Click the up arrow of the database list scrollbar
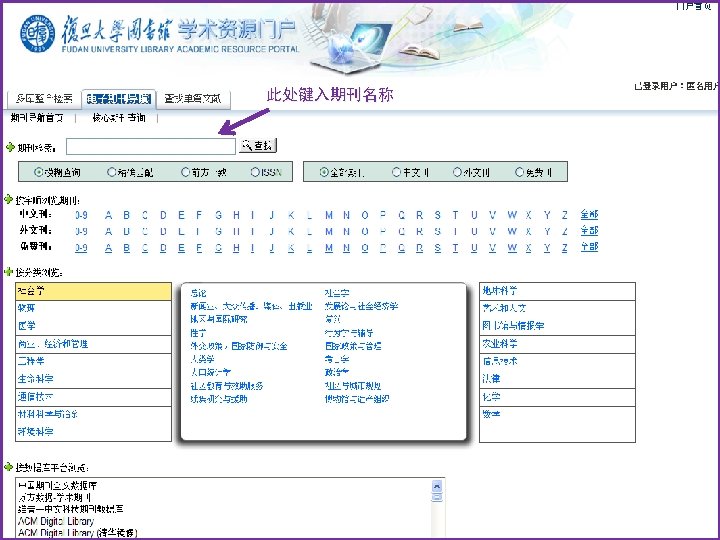Viewport: 720px width, 540px height. (437, 486)
